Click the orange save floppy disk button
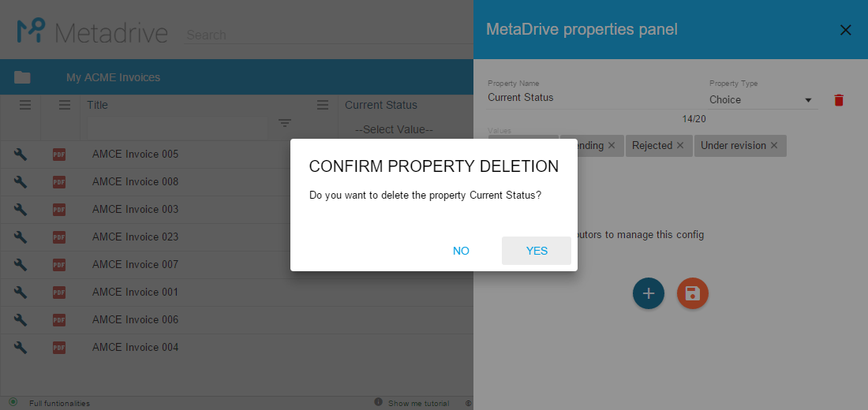Screen dimensions: 868x410 (693, 293)
